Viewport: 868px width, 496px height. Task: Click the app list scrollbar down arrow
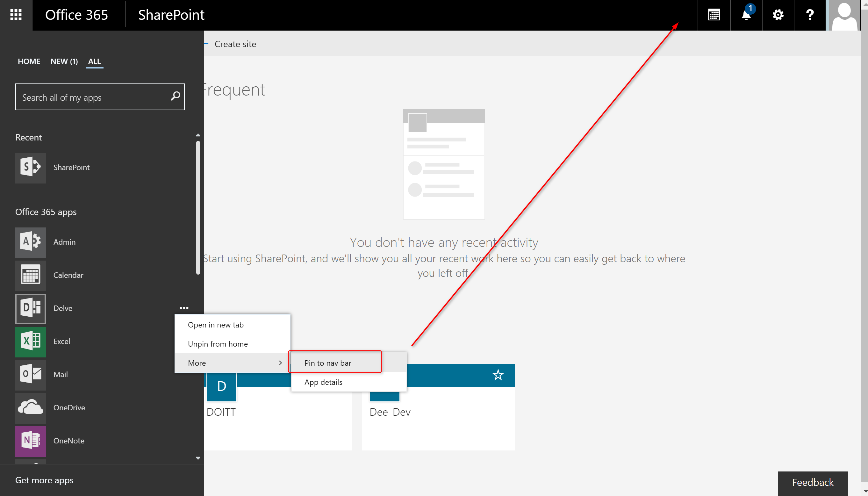click(x=198, y=458)
